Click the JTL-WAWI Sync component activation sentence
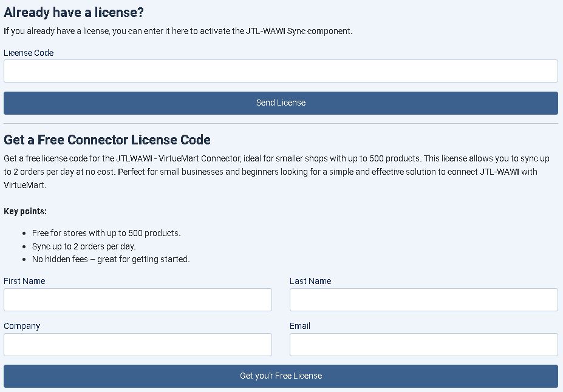The width and height of the screenshot is (563, 392). [178, 31]
